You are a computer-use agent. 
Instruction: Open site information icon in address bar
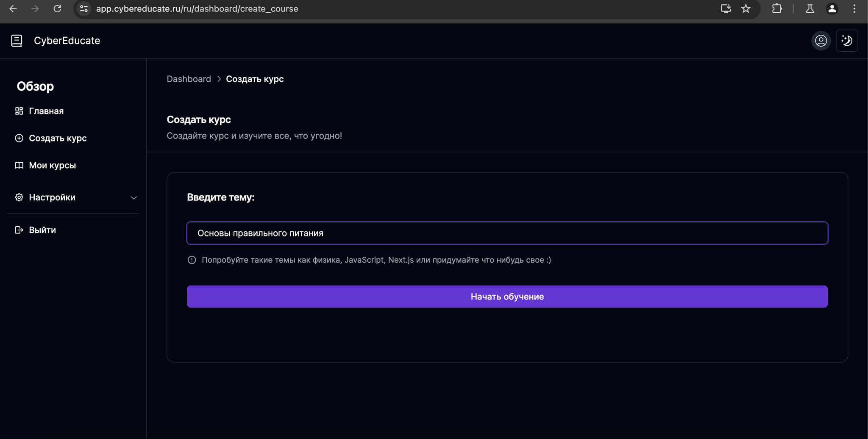click(x=84, y=8)
